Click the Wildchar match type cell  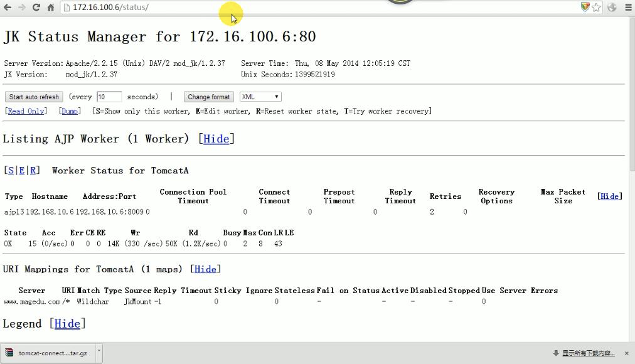point(93,302)
